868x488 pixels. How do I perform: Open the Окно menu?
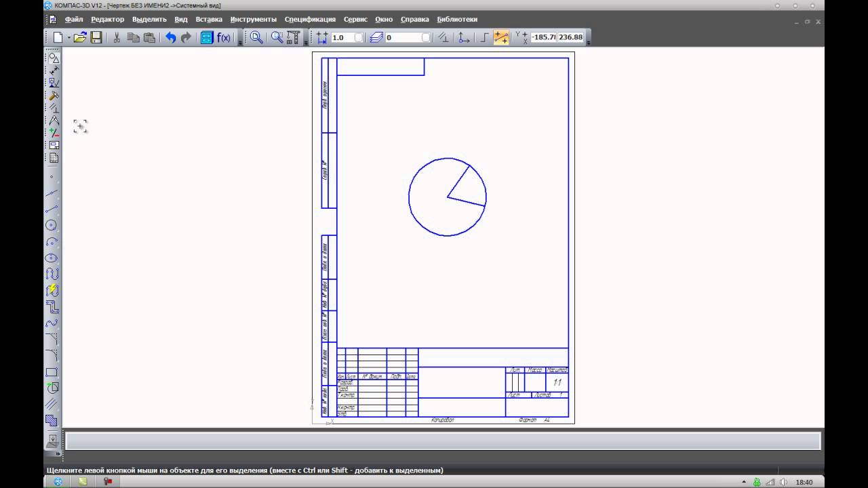[384, 19]
